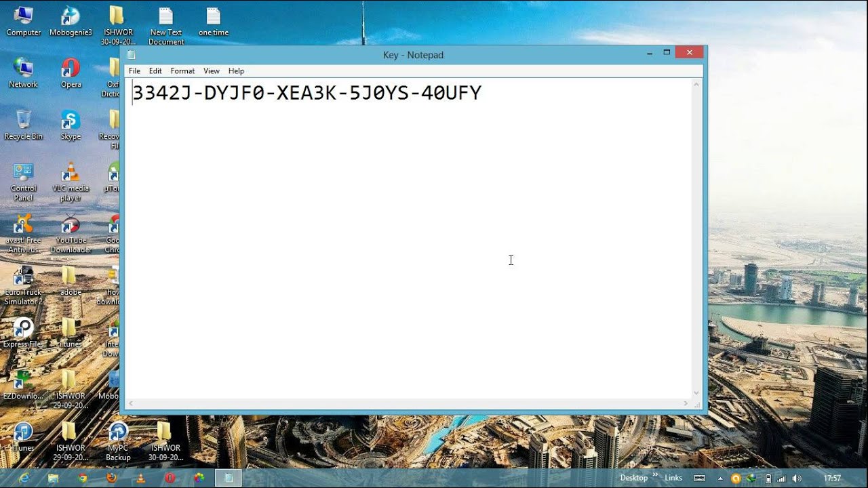Image resolution: width=868 pixels, height=488 pixels.
Task: Launch the iTunes desktop shortcut
Action: coord(23,436)
